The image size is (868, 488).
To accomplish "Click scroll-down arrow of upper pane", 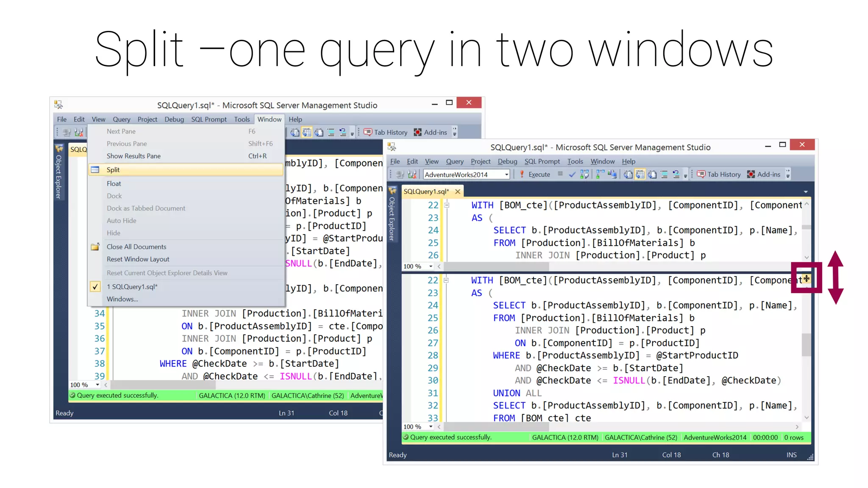I will point(806,257).
